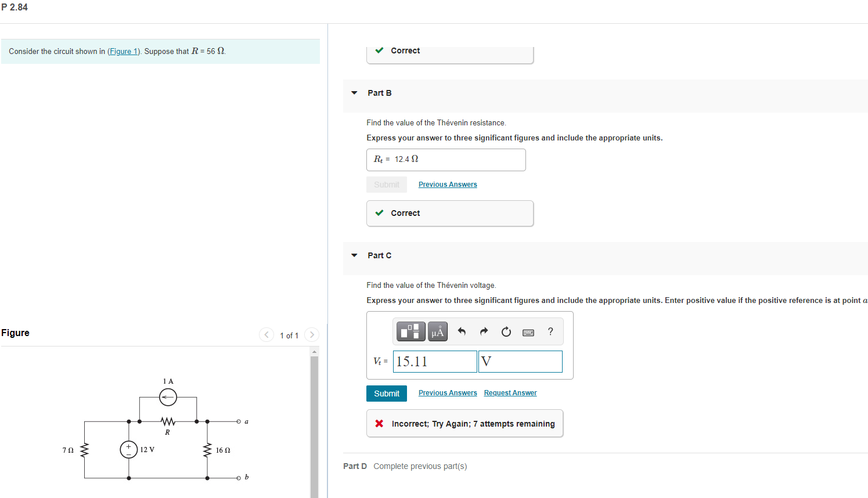Reset the answer field with the circular arrow
This screenshot has width=868, height=498.
506,331
